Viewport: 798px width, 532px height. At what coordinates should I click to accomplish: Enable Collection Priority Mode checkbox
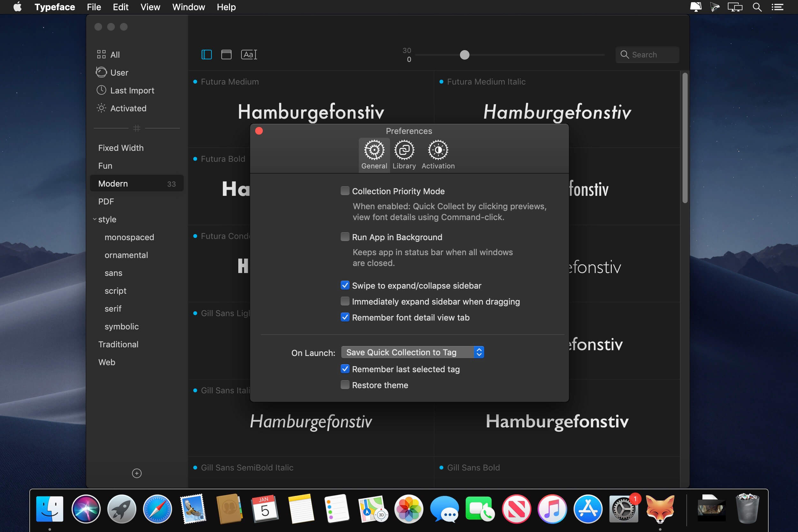tap(345, 191)
